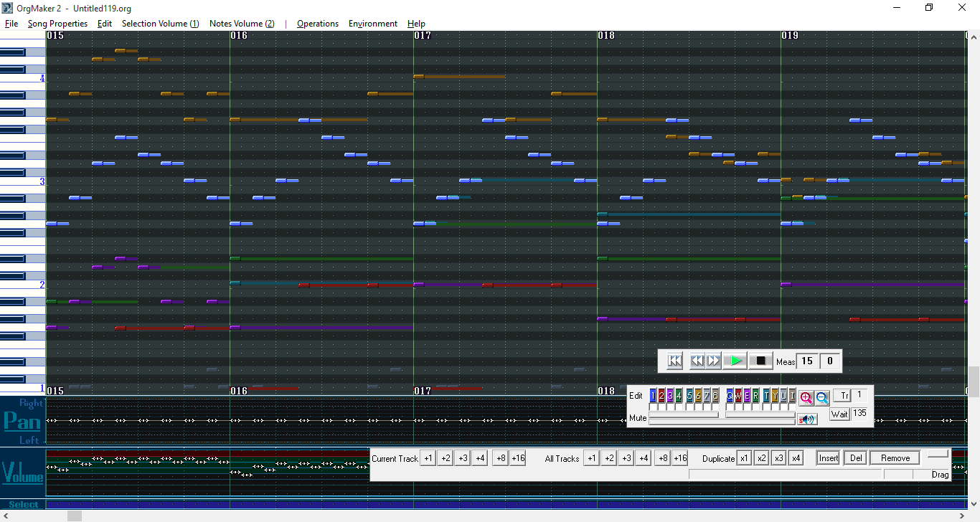Viewport: 980px width, 522px height.
Task: Select melody track 1 for editing
Action: 653,396
